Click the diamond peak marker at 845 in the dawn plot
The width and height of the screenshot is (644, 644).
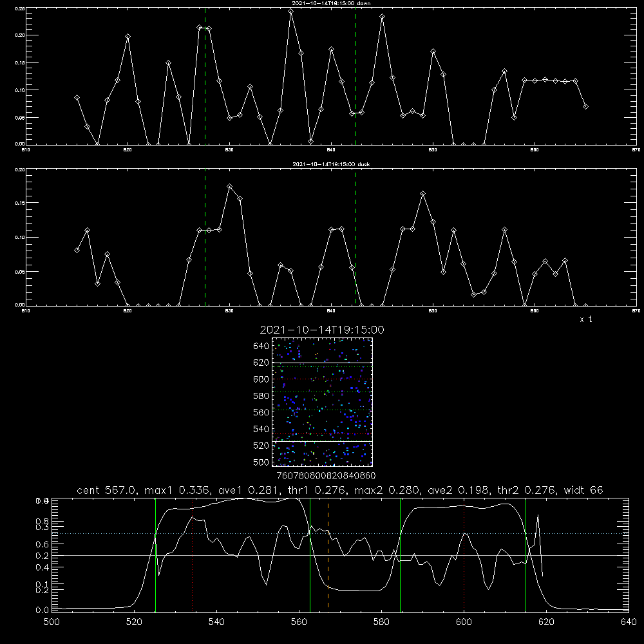(x=383, y=17)
